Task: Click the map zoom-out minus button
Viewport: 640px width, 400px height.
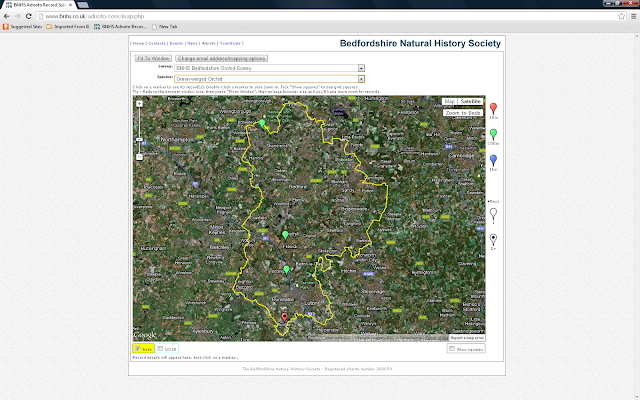Action: point(139,157)
